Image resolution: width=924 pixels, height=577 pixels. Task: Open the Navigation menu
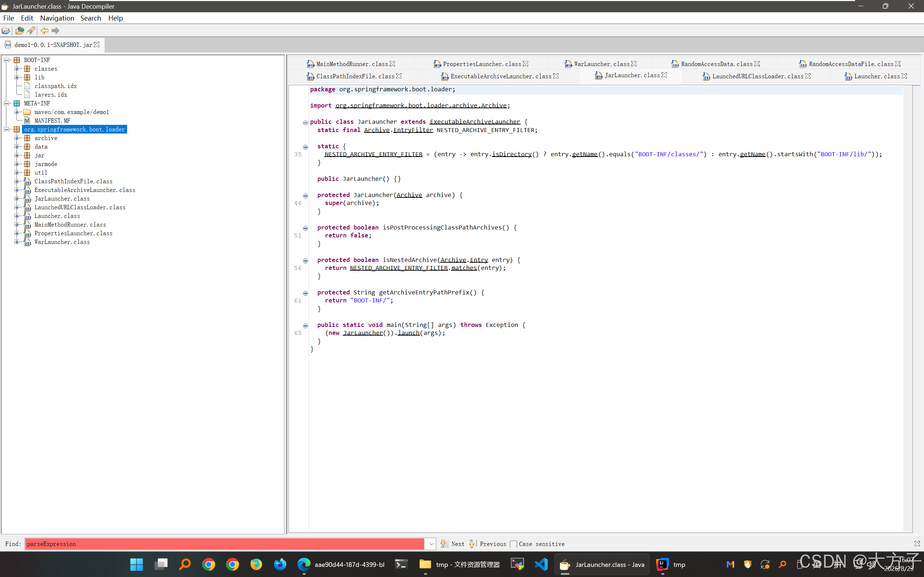[57, 18]
